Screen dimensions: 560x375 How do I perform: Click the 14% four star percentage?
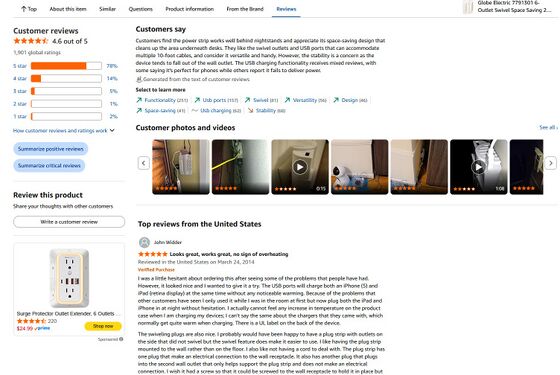tap(112, 78)
